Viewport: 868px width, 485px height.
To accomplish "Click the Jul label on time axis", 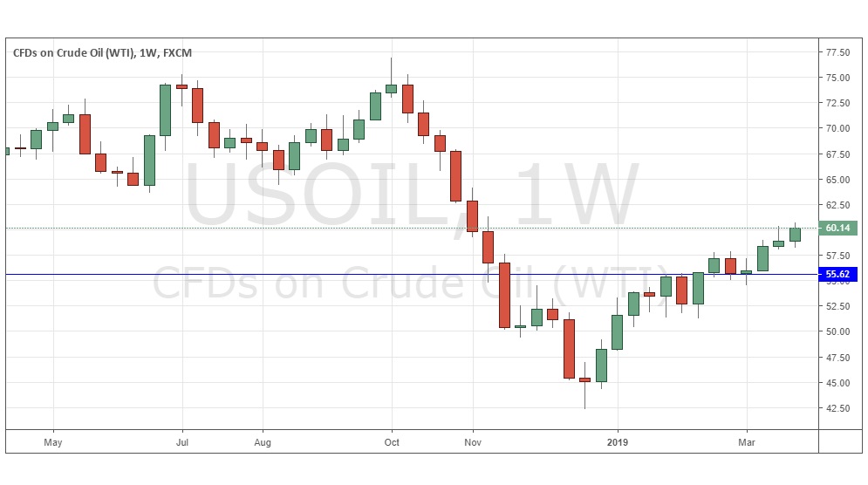I will [182, 442].
